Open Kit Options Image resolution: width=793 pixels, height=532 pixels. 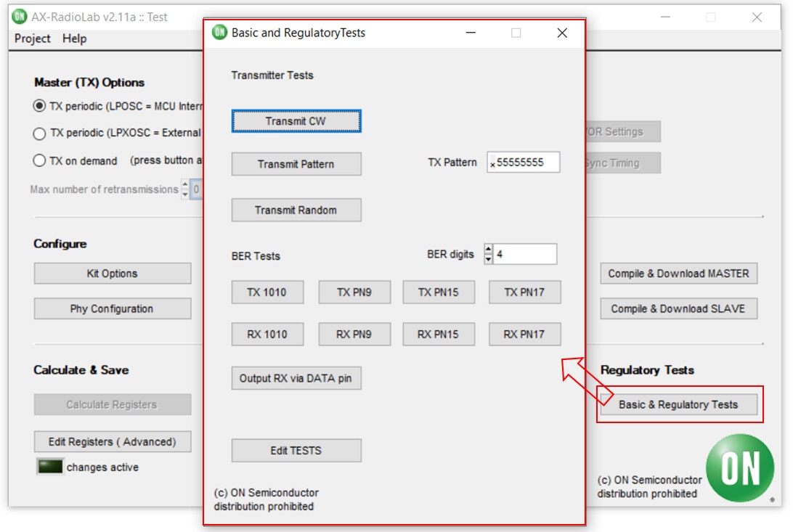113,274
